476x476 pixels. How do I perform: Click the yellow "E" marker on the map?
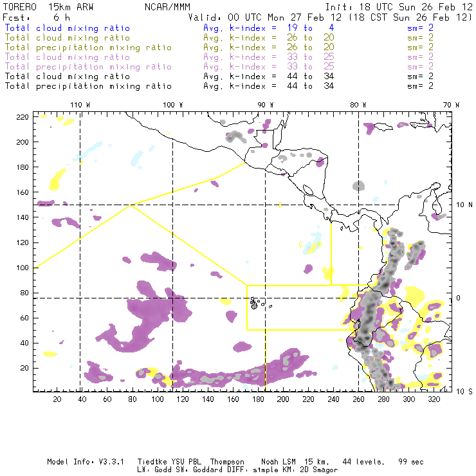(280, 205)
